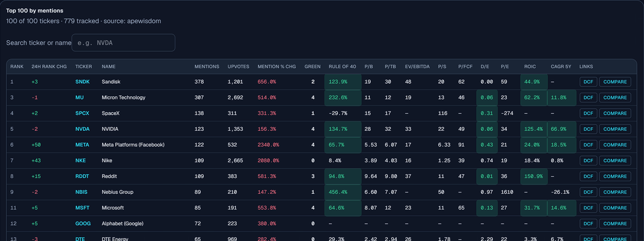Open COMPARE for NVIDIA row
644x241 pixels.
pyautogui.click(x=615, y=129)
